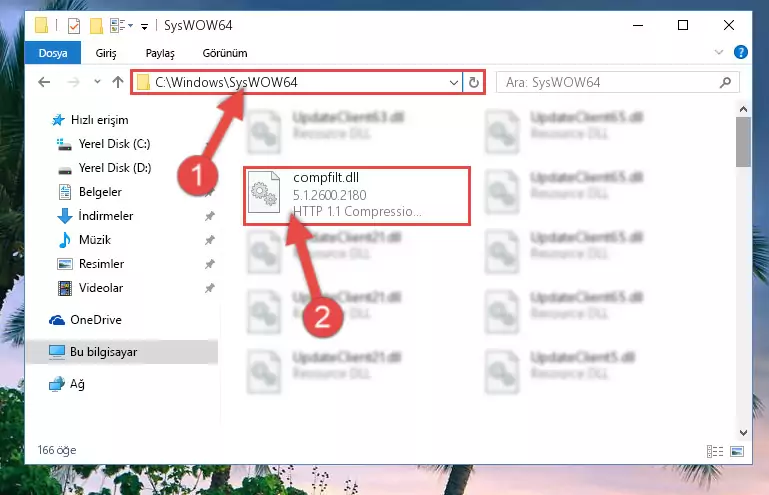Open recent locations dropdown arrow
This screenshot has width=769, height=495.
pyautogui.click(x=97, y=82)
